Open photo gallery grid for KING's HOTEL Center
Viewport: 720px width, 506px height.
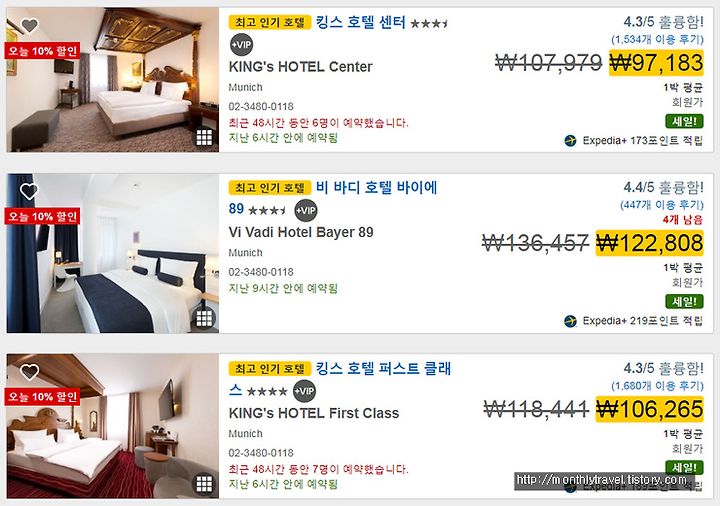[x=204, y=137]
